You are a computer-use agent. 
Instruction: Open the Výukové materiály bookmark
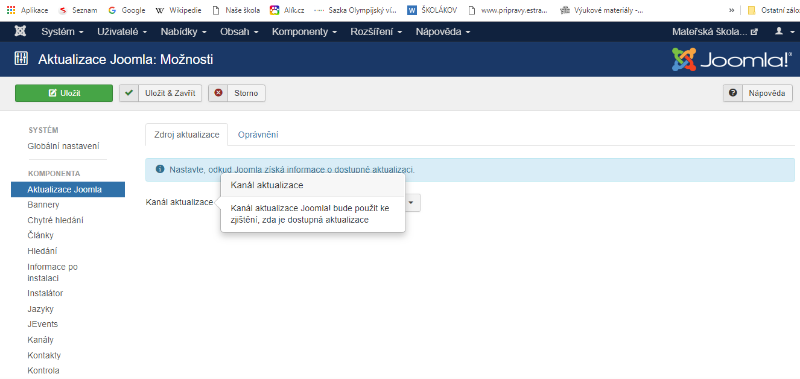tap(601, 10)
